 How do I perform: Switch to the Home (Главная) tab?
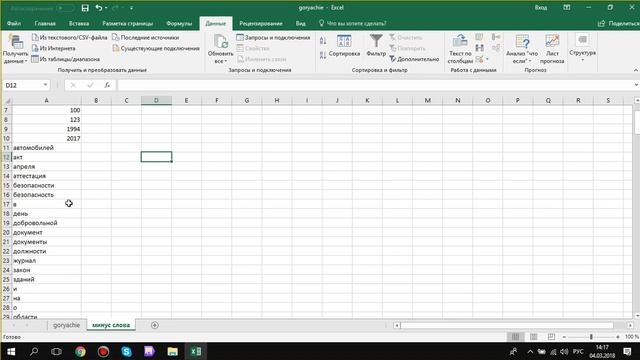click(45, 24)
